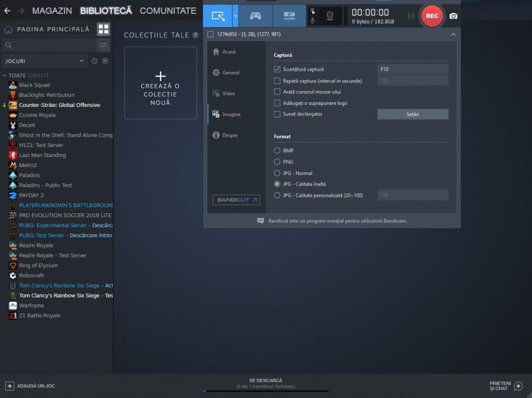Select Bandicam game recording mode (gamepad icon)
This screenshot has width=532, height=398.
(x=255, y=16)
